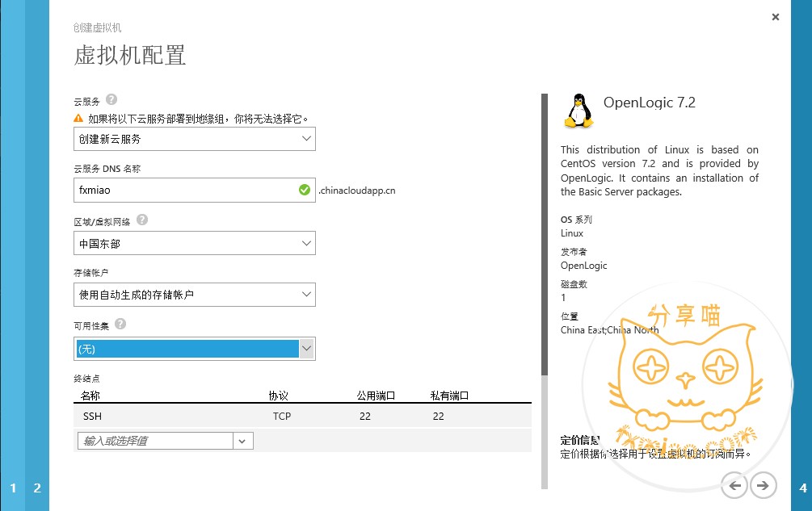812x511 pixels.
Task: Select SSH endpoint name cell
Action: (x=93, y=416)
